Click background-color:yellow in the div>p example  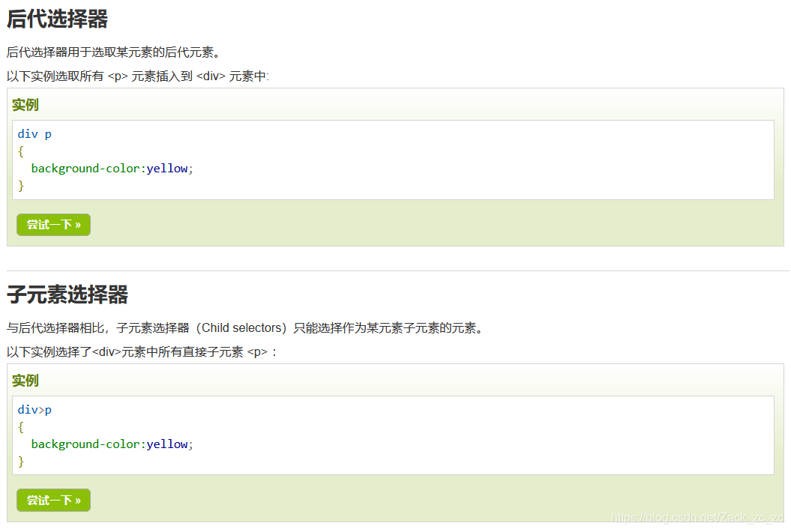112,444
